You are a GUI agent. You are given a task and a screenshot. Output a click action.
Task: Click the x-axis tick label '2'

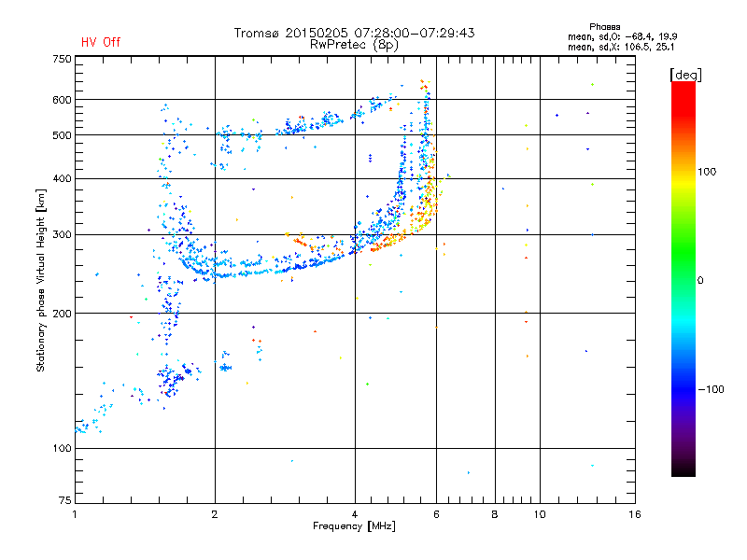click(x=215, y=514)
